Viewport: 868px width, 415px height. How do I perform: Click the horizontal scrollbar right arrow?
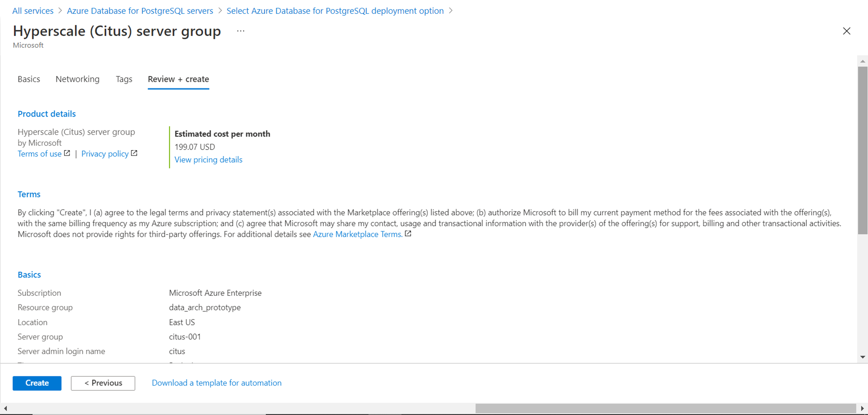coord(862,408)
